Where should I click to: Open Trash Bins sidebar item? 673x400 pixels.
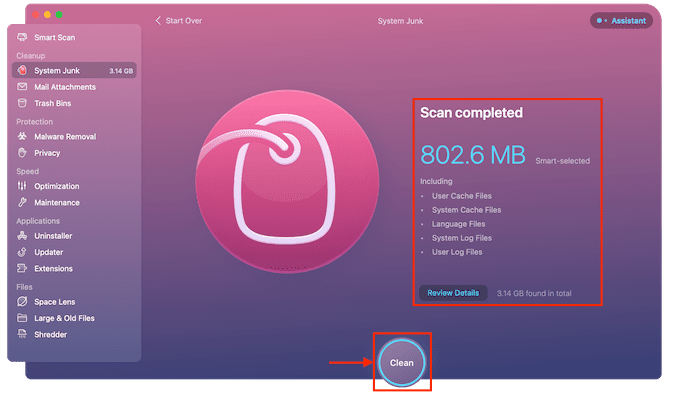[74, 103]
